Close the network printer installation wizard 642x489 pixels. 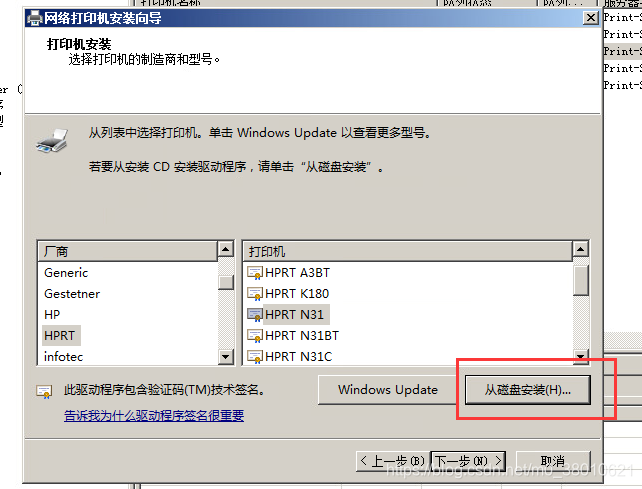(x=590, y=18)
